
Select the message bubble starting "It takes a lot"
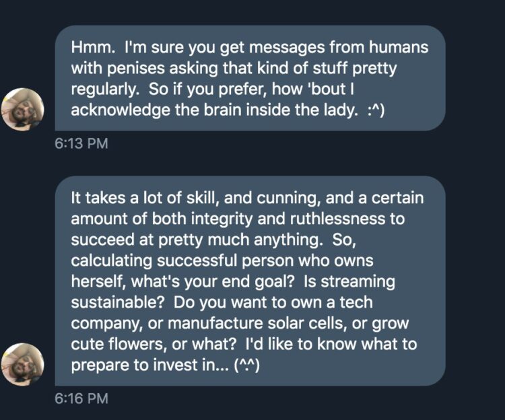pos(249,281)
